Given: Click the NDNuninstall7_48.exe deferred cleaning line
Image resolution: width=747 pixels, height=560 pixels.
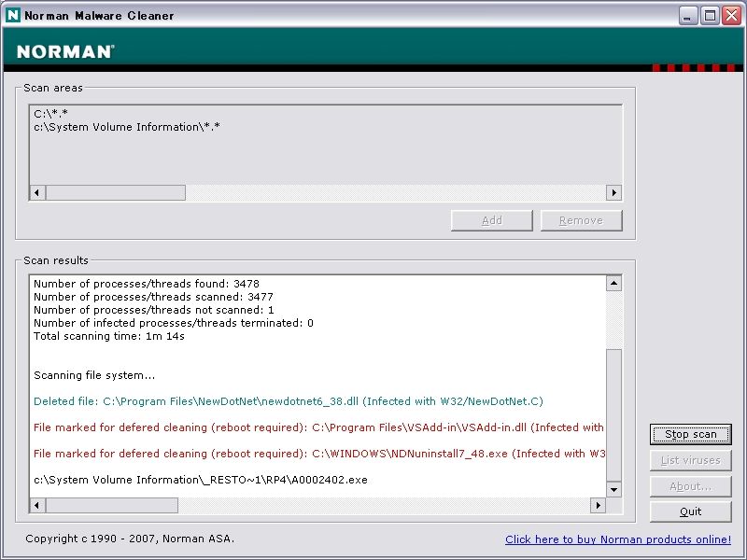Looking at the screenshot, I should [x=317, y=454].
